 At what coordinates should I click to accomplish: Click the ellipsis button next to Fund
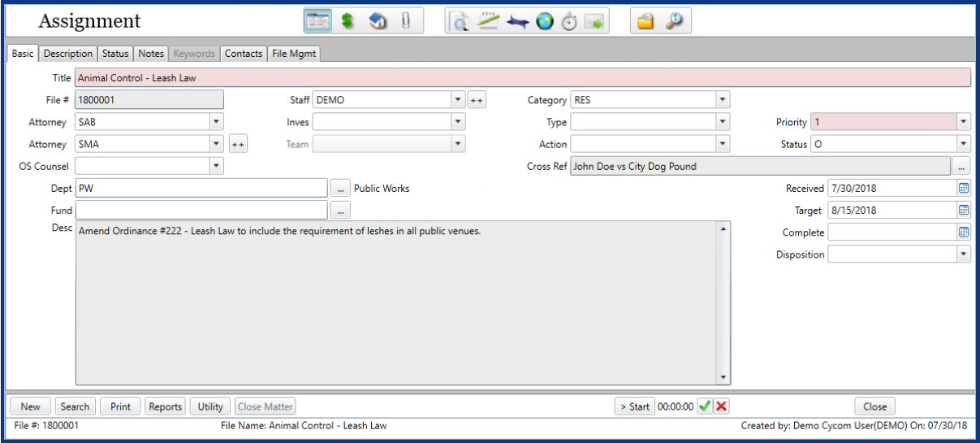(x=339, y=210)
